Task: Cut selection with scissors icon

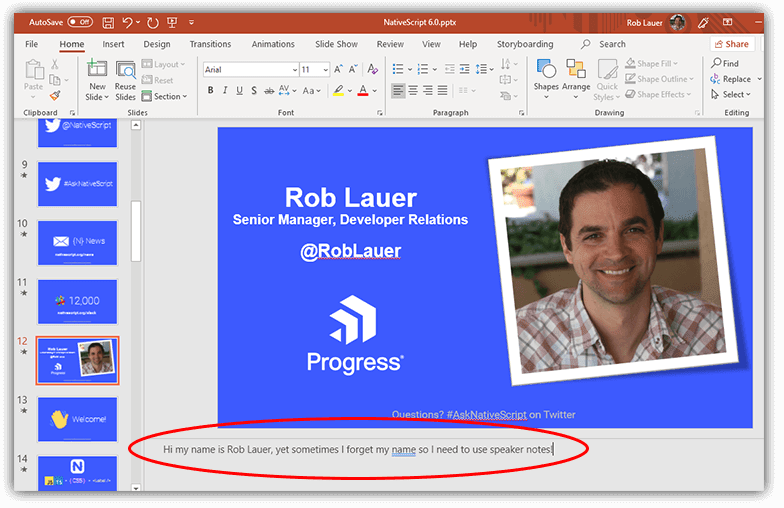Action: tap(55, 64)
